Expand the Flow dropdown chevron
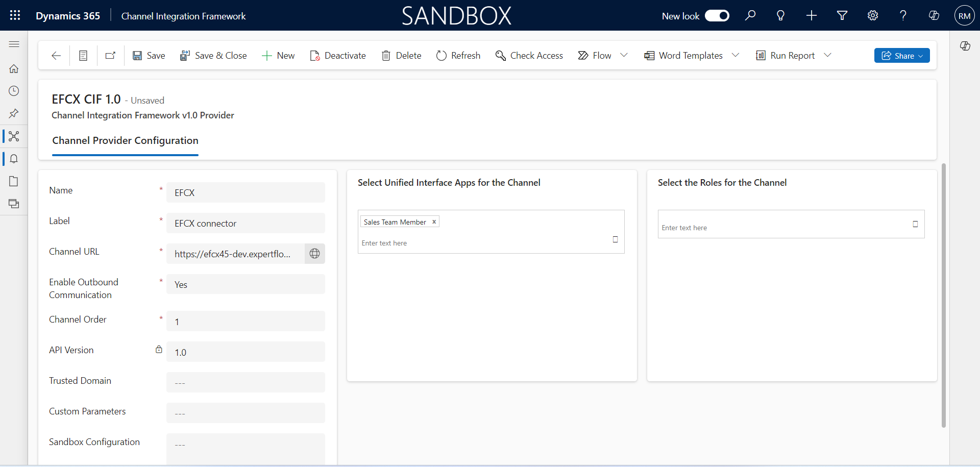This screenshot has height=467, width=980. pyautogui.click(x=624, y=55)
